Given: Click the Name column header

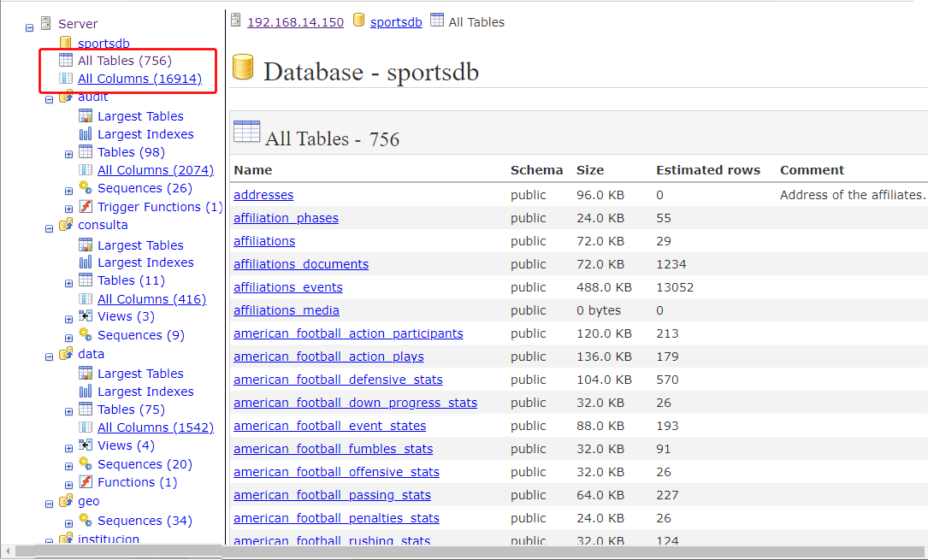Looking at the screenshot, I should coord(252,170).
